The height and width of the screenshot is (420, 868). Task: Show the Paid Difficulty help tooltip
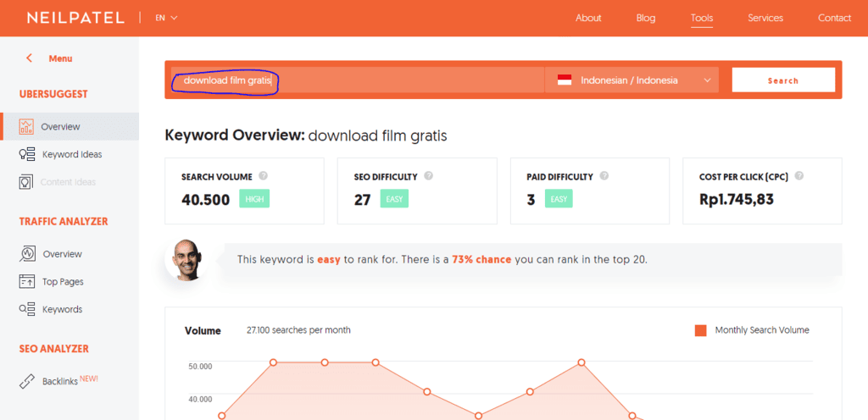tap(604, 176)
